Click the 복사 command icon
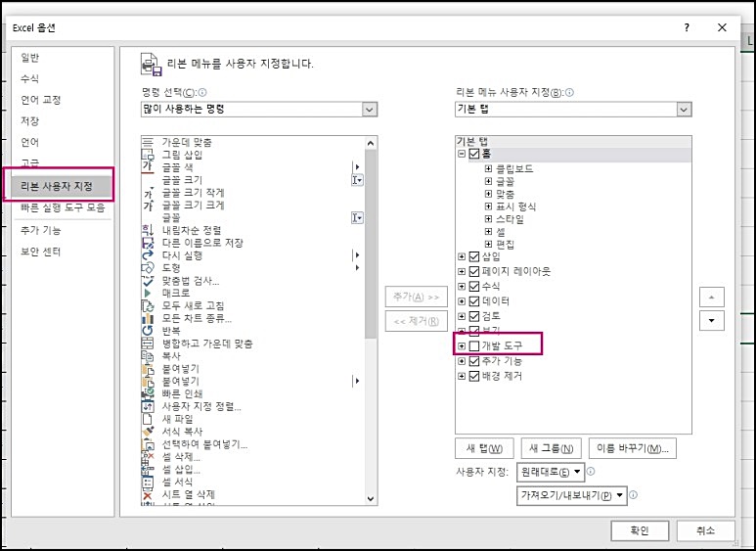Image resolution: width=756 pixels, height=551 pixels. coord(148,356)
